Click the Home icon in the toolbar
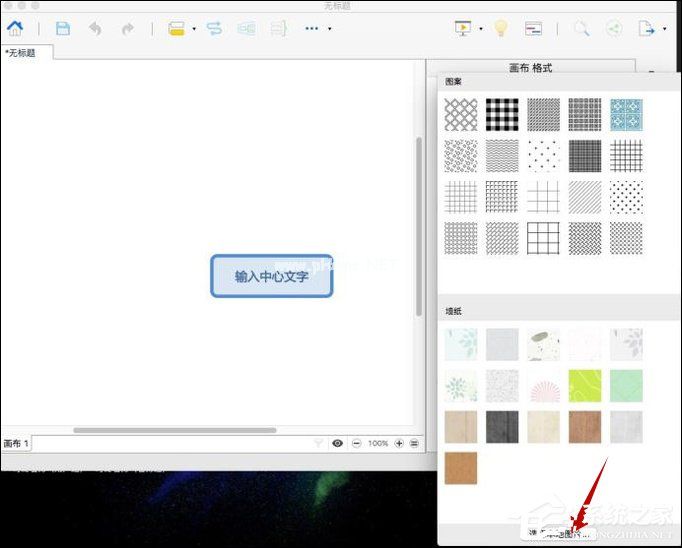 [x=15, y=29]
